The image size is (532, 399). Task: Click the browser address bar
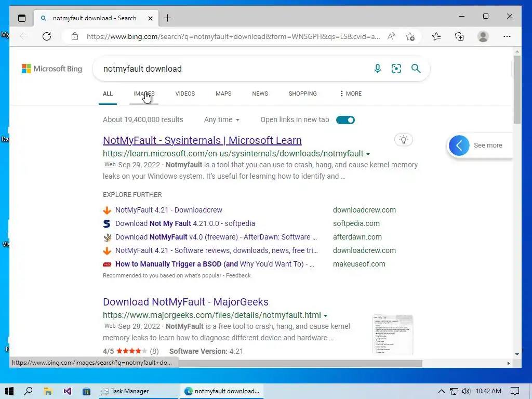[233, 36]
